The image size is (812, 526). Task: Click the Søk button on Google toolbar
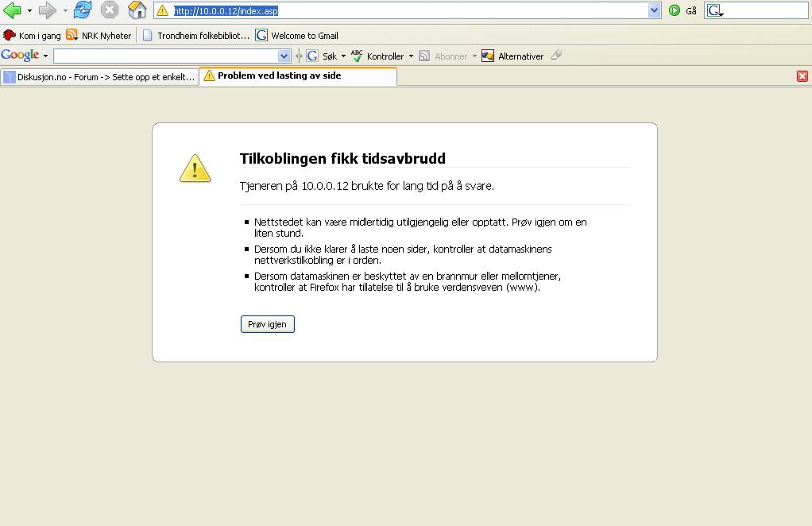click(322, 56)
